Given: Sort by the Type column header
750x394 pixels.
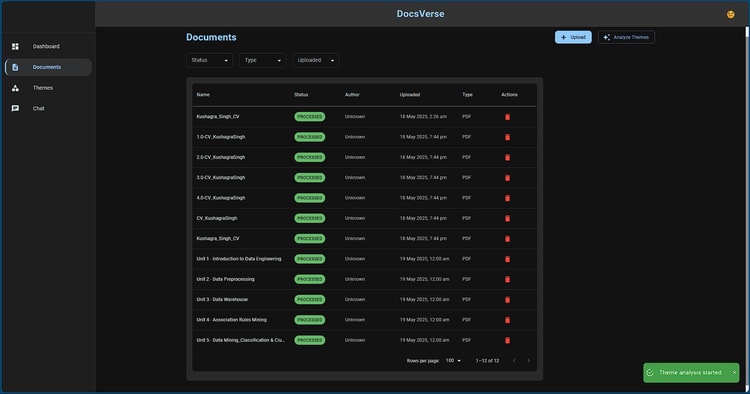Looking at the screenshot, I should click(x=467, y=95).
